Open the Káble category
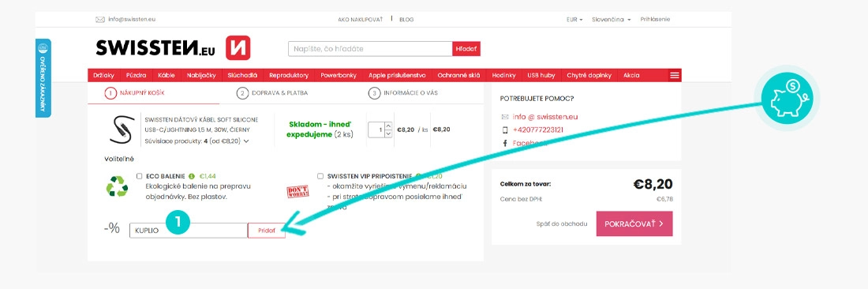 (x=166, y=75)
